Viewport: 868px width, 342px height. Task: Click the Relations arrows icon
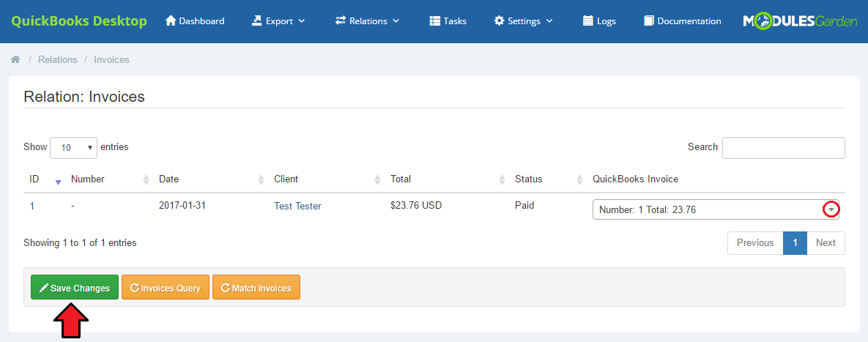point(341,21)
